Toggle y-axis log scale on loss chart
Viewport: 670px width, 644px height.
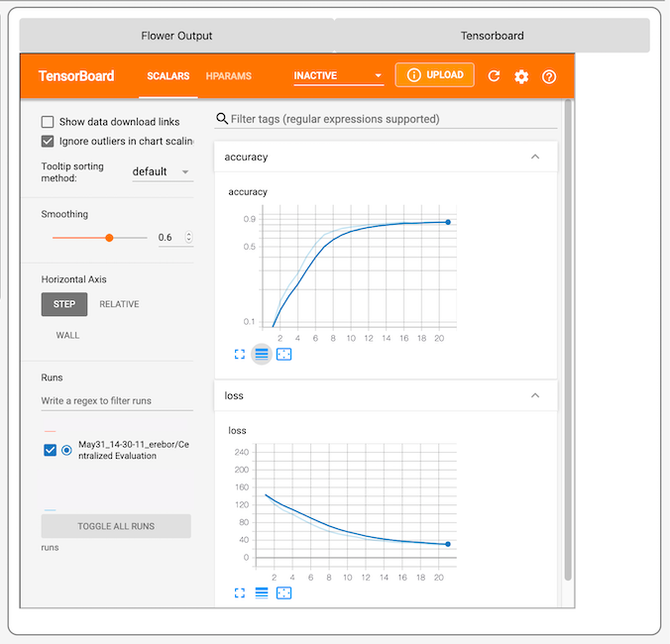point(262,592)
